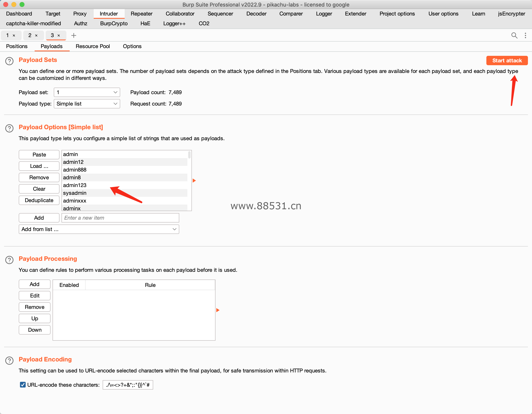Open the Payload set dropdown
This screenshot has width=532, height=414.
click(87, 92)
